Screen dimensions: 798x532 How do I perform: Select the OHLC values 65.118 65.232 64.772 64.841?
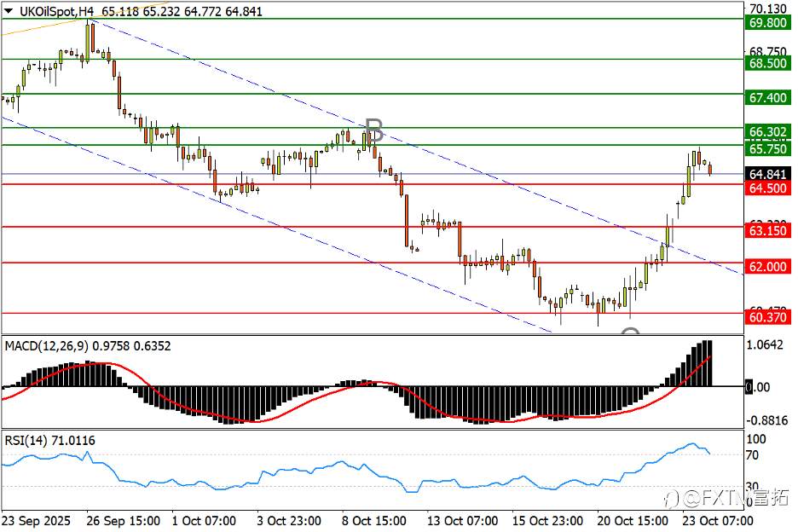coord(182,11)
